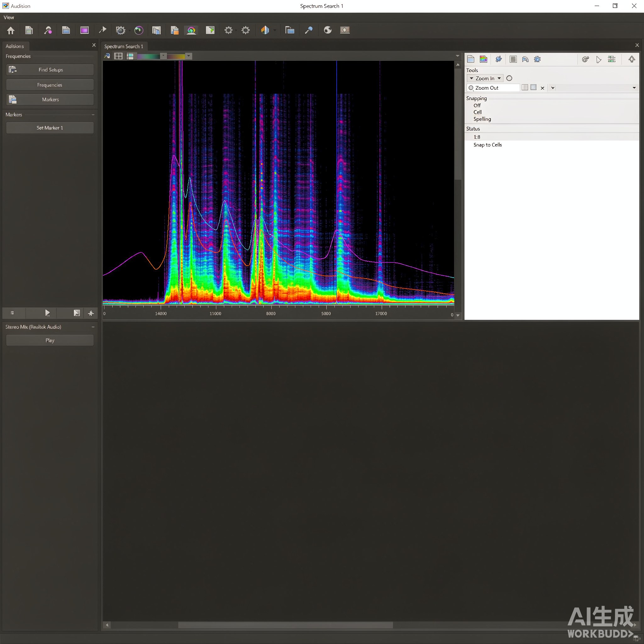Screen dimensions: 644x644
Task: Click the green arrow export toolbar icon
Action: coord(210,30)
